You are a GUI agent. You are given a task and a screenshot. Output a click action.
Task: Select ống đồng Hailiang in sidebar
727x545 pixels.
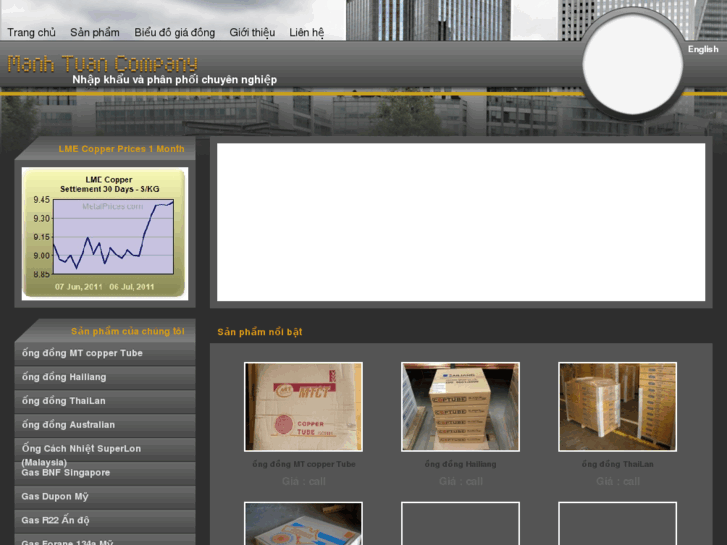[x=105, y=377]
